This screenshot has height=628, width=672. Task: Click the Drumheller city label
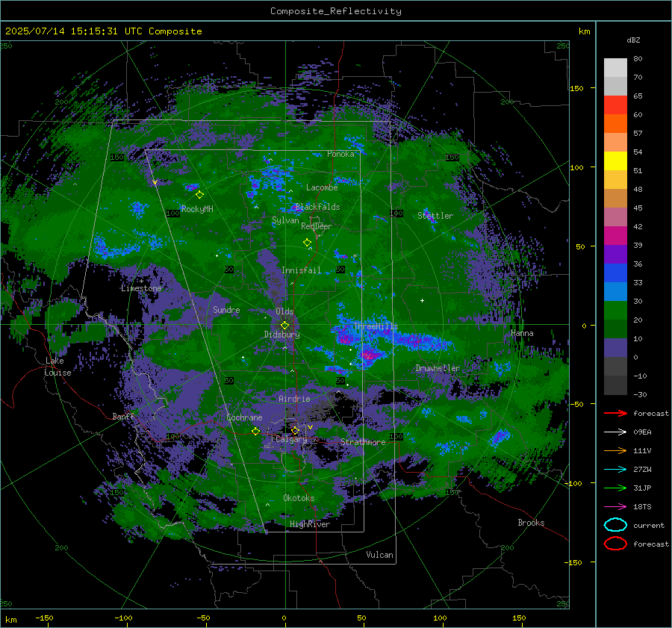[x=438, y=368]
